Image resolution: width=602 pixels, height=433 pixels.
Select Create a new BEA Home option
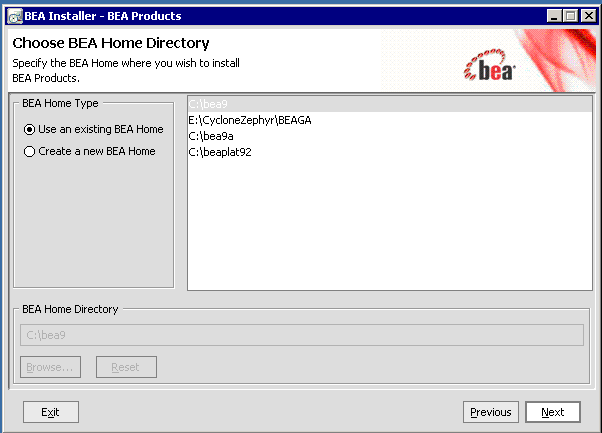coord(89,151)
